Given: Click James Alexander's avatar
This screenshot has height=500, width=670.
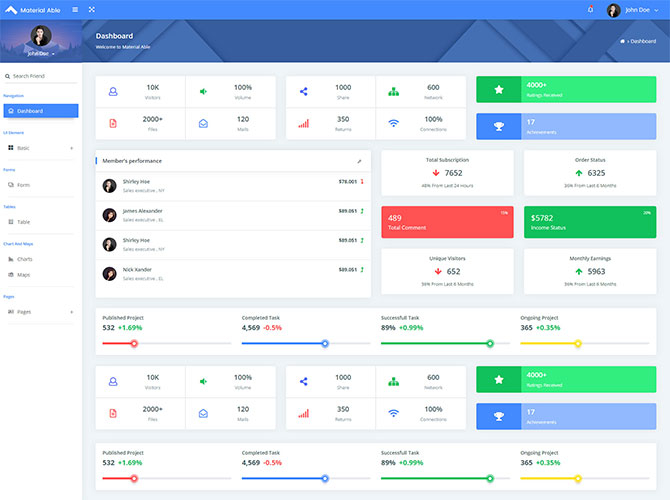Looking at the screenshot, I should click(109, 215).
